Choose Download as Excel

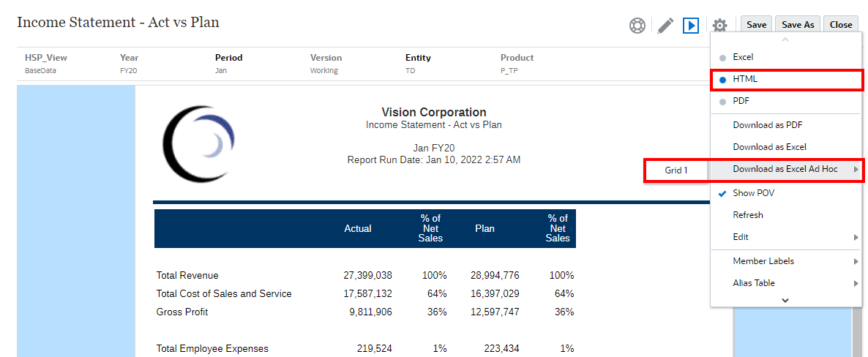click(769, 147)
